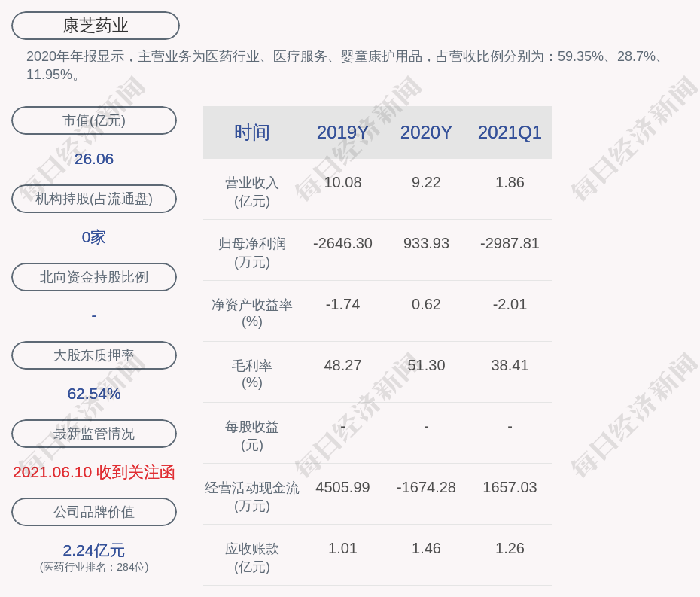Click the 净资产收益率(%) row label
Viewport: 700px width, 597px height.
(x=252, y=313)
